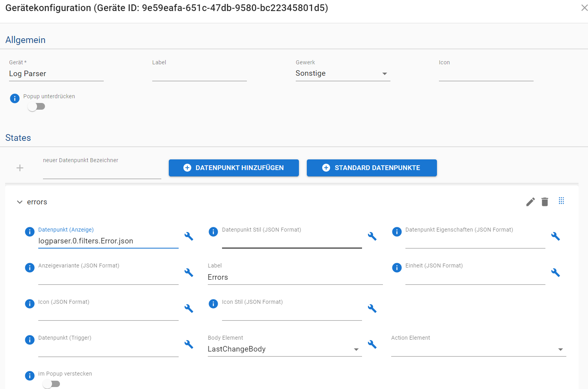Click the plus icon beside new Datenpunkt field
The image size is (588, 389).
(20, 168)
